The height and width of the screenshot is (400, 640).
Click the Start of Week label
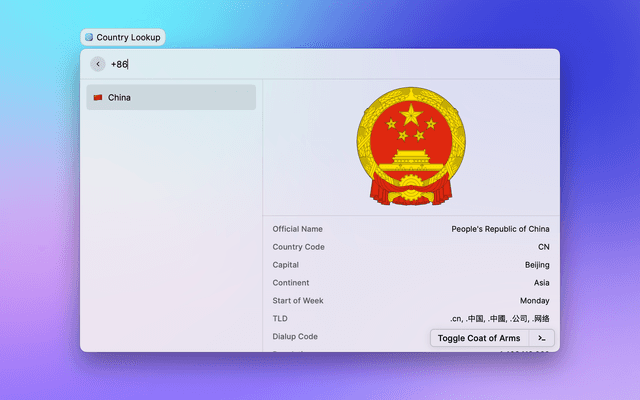click(298, 301)
